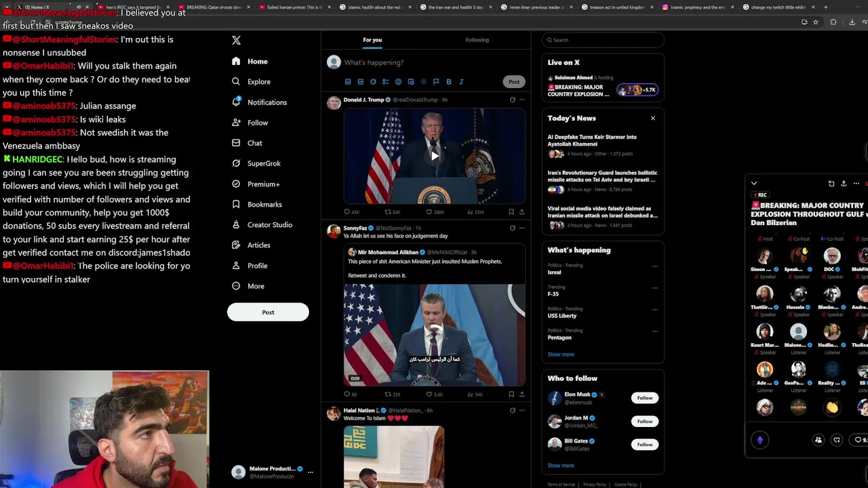Open the Malone Production account menu
868x488 pixels.
(x=272, y=472)
